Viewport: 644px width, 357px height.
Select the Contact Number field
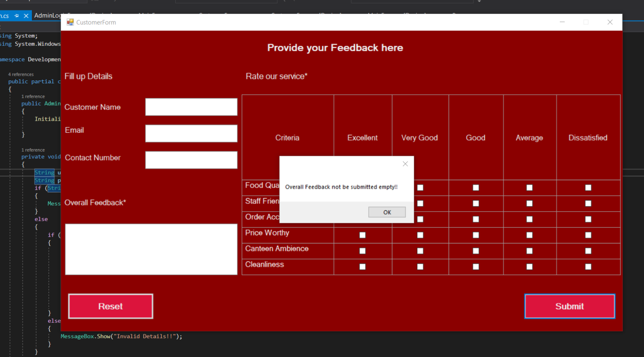[191, 160]
